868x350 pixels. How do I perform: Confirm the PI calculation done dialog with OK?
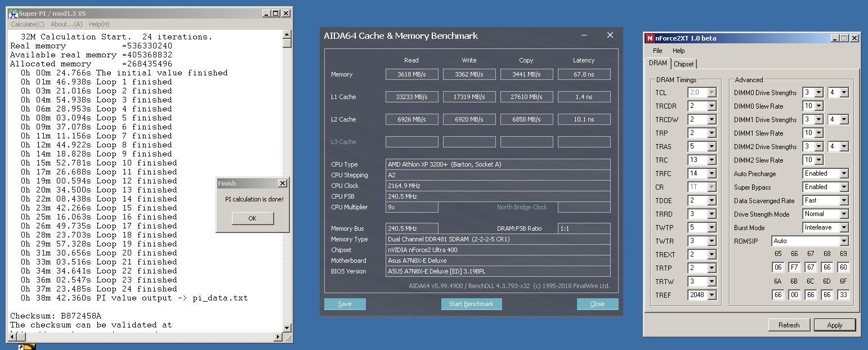252,218
